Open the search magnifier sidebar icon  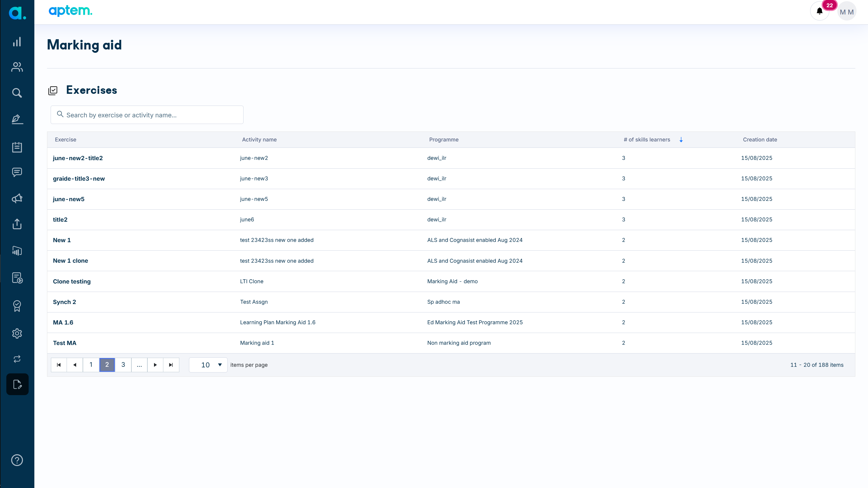point(17,93)
